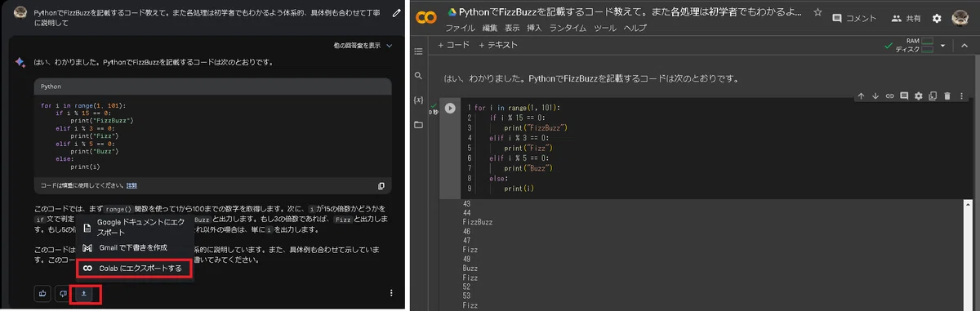Click the link icon in the cell toolbar

[x=890, y=96]
